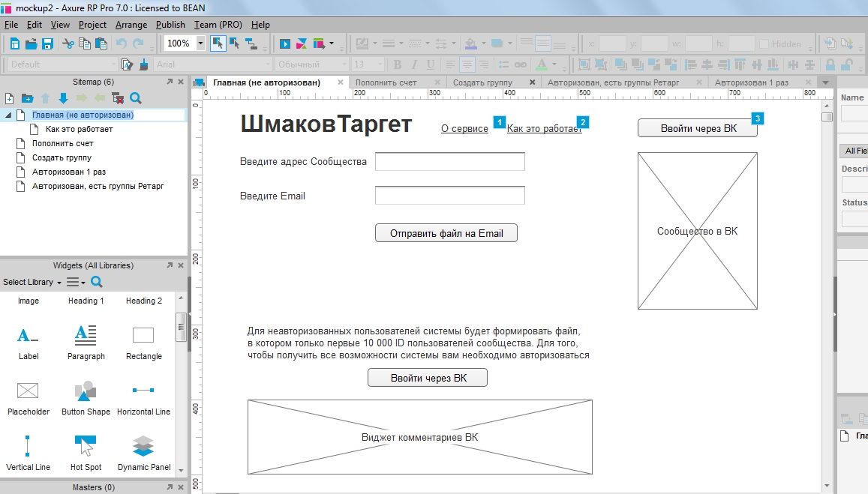Toggle right text alignment
The width and height of the screenshot is (868, 494).
coord(484,64)
